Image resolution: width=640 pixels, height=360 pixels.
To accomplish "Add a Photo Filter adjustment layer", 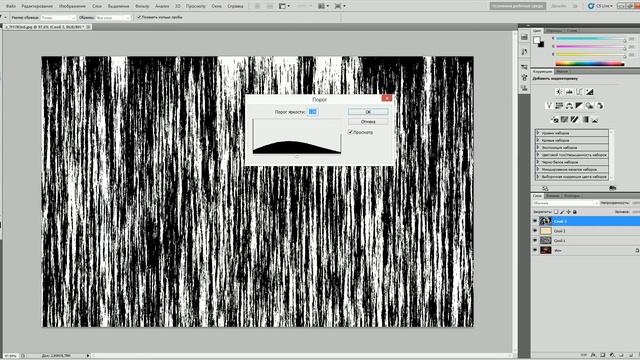I will pos(589,106).
